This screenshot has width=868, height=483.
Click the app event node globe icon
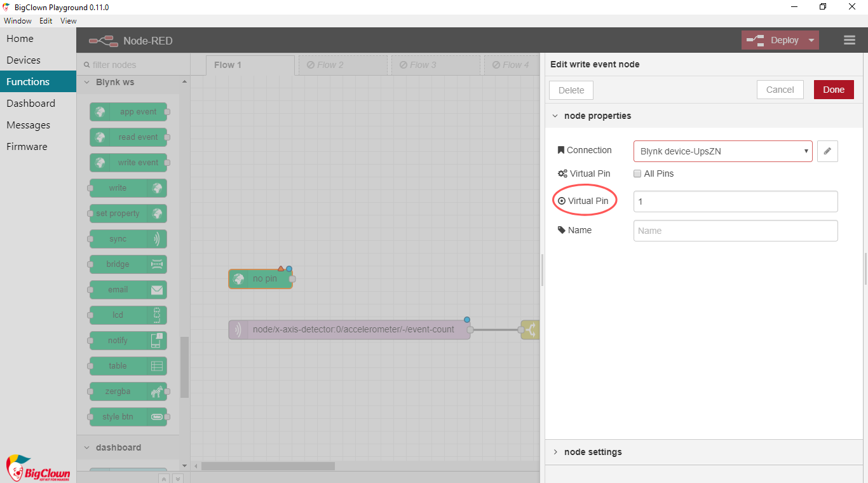(x=100, y=112)
